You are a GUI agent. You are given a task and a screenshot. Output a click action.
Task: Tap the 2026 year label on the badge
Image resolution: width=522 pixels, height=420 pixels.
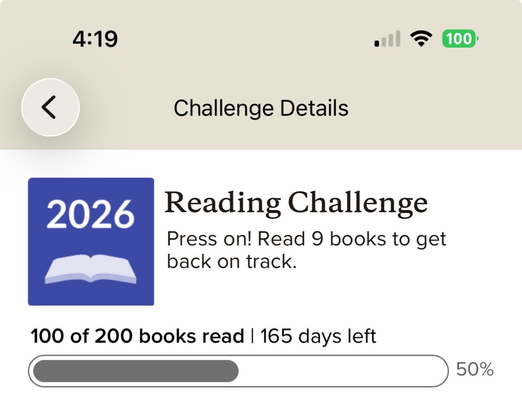[x=90, y=214]
